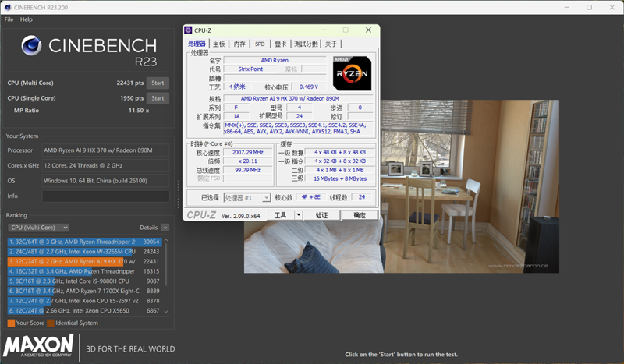
Task: Click the 规格 field AMD Ryzen AI 9 HX 370
Action: [x=298, y=99]
